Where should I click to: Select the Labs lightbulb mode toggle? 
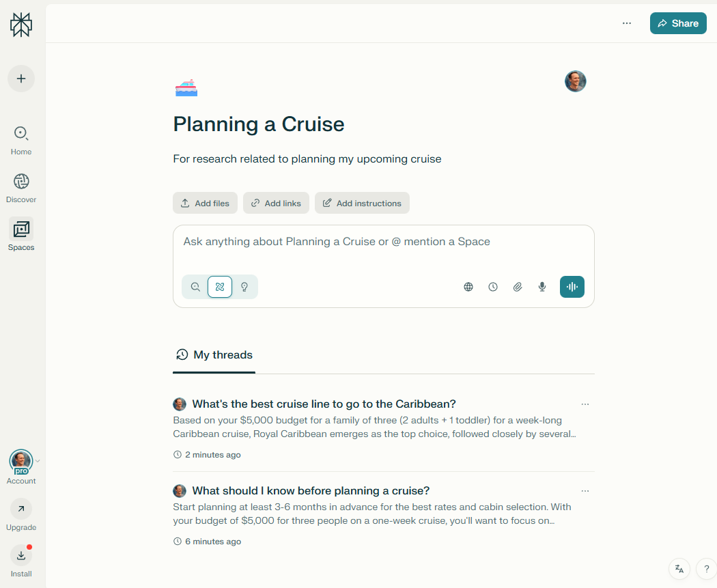244,287
